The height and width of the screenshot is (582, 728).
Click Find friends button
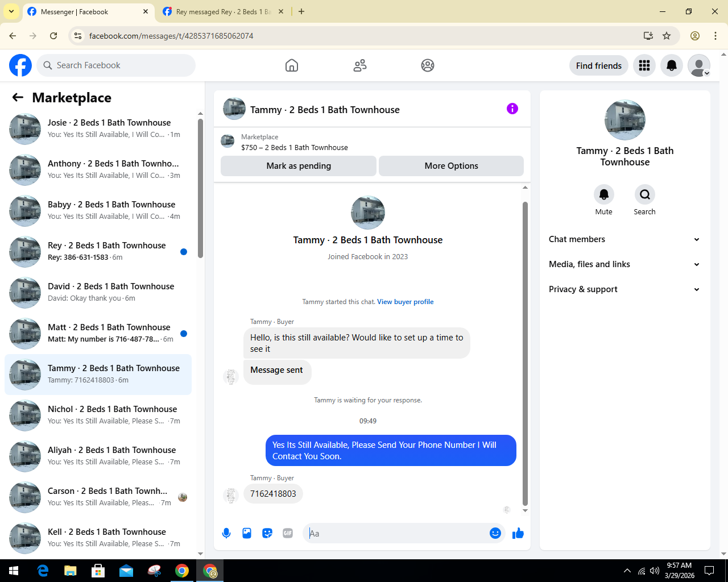click(x=599, y=65)
